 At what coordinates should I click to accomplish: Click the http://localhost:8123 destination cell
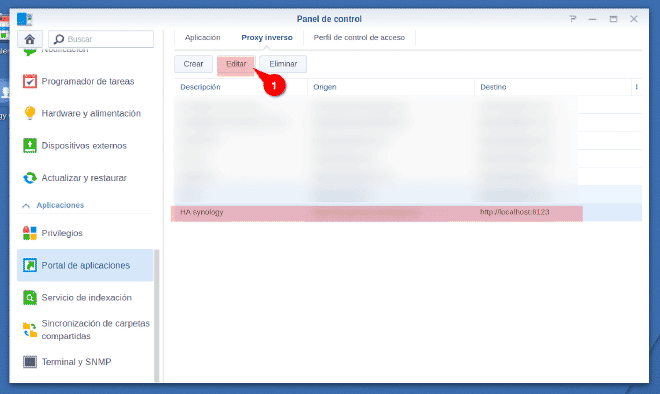514,212
